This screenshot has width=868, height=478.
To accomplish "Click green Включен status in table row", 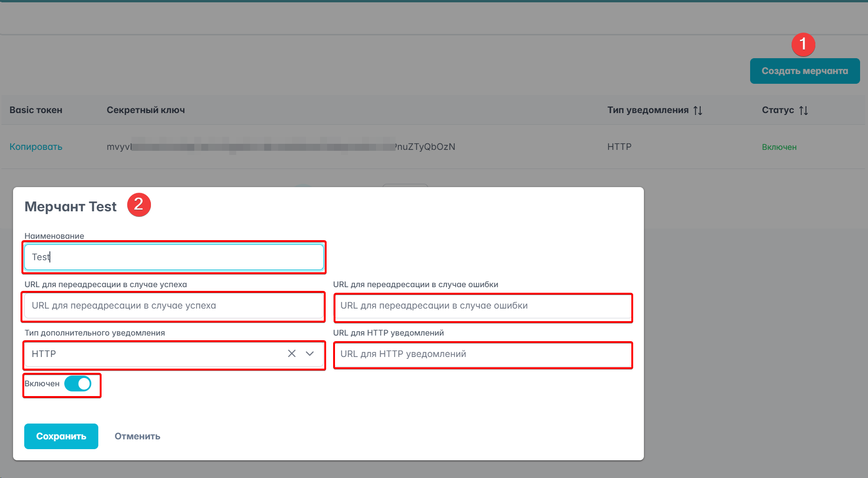I will tap(779, 147).
